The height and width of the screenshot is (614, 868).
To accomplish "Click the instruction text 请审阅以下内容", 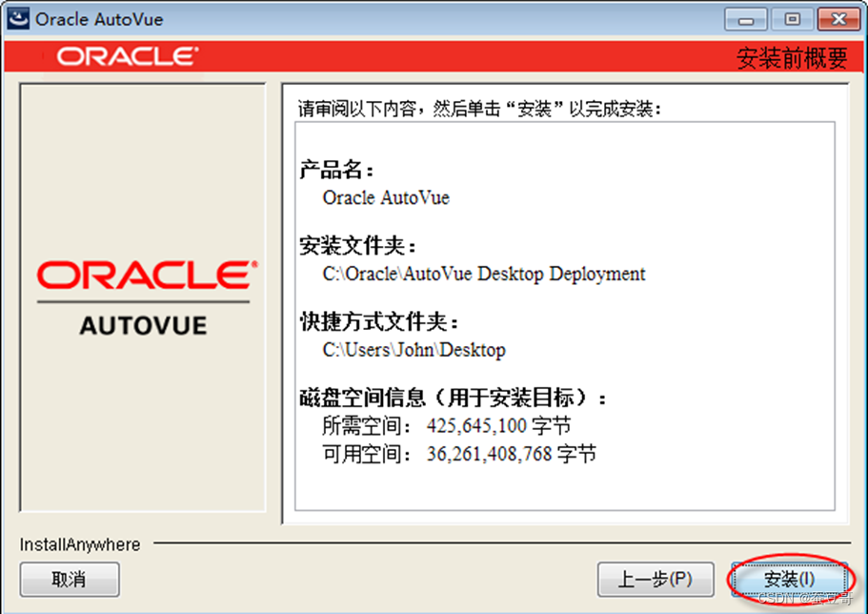I will [357, 109].
